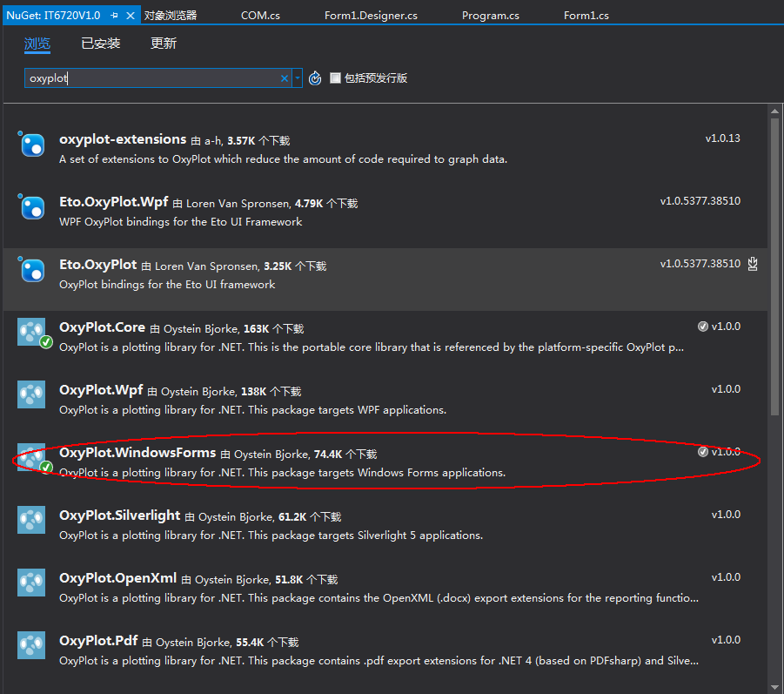Click the v1.0.0 version of OxyPlot.Silverlight

click(x=726, y=515)
